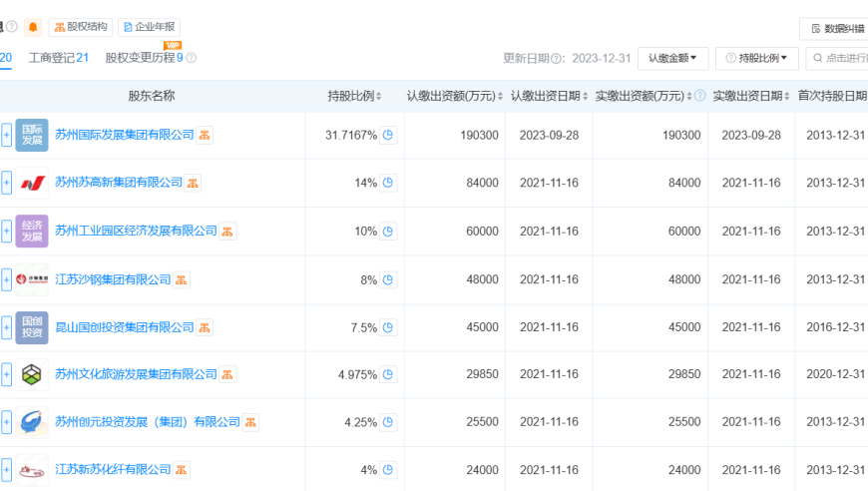
Task: Click history clock icon beside 31.7167%
Action: pos(388,135)
